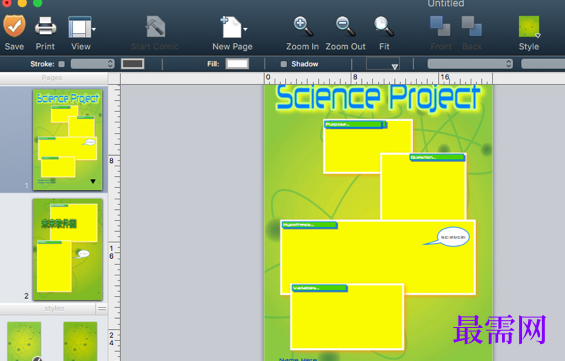
Task: Open page 1 thumbnail dropdown arrow
Action: (93, 181)
